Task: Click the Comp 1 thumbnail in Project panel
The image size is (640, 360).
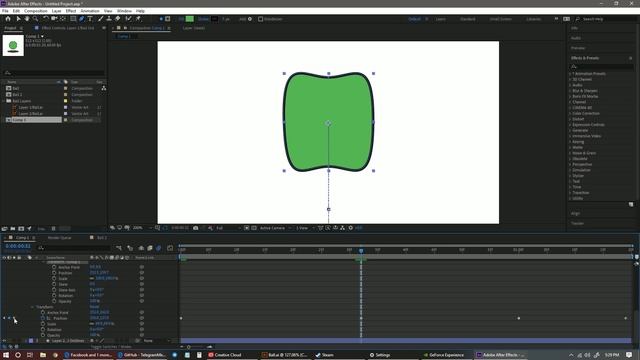Action: click(13, 45)
